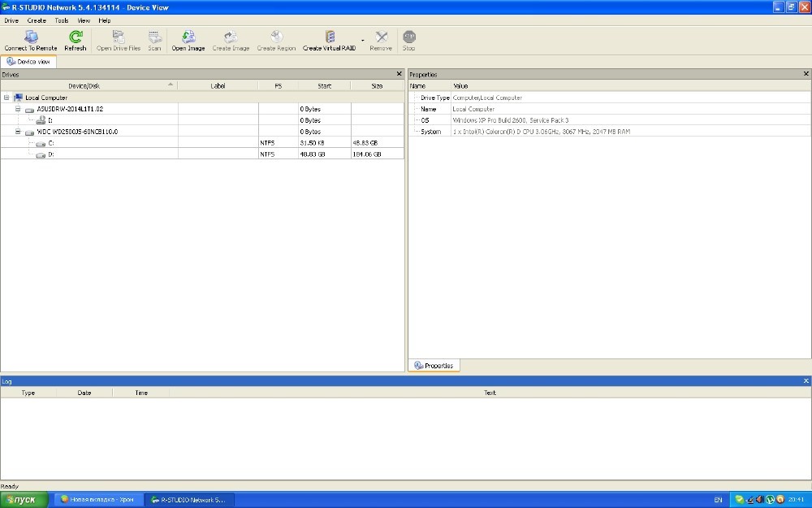
Task: Collapse the ASUS DRW-2014L1T drive node
Action: point(18,109)
